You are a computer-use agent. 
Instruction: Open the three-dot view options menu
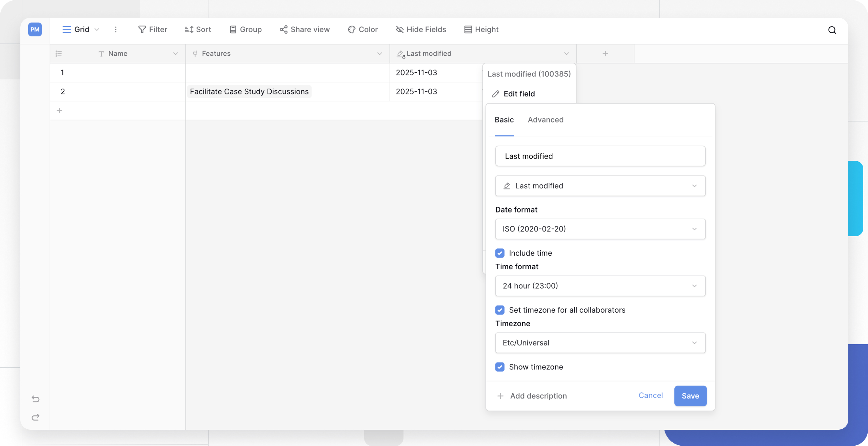point(116,30)
